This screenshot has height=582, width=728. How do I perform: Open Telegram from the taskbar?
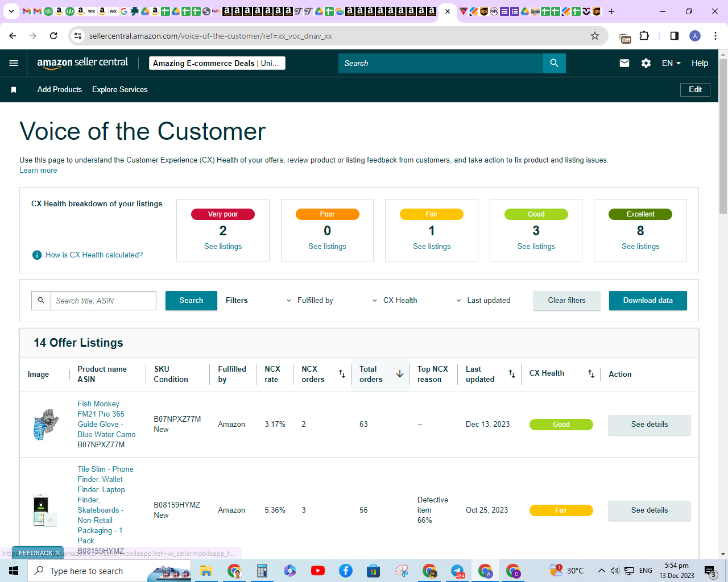457,571
